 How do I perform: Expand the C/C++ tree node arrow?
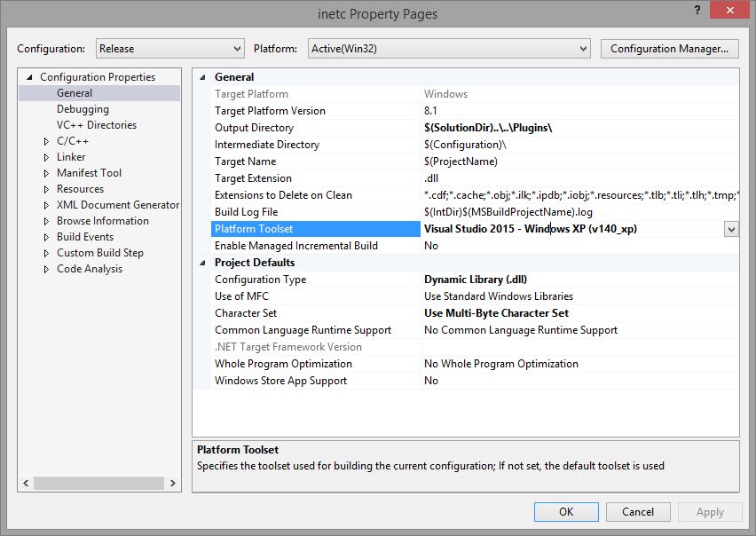coord(46,141)
